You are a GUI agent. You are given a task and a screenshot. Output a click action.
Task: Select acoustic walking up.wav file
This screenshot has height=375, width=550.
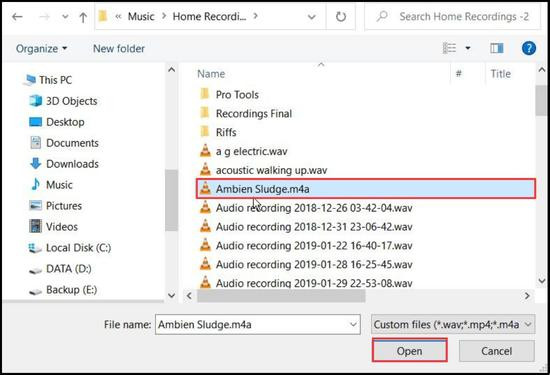(x=271, y=170)
